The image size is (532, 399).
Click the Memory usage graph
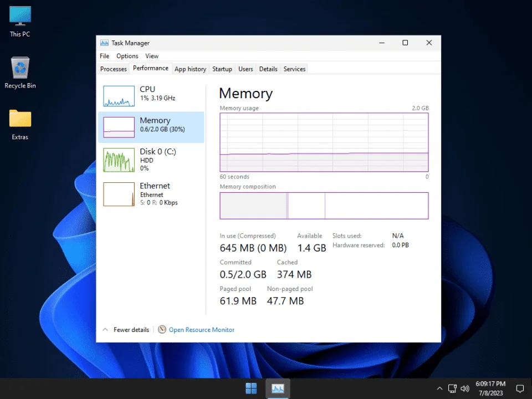coord(324,142)
